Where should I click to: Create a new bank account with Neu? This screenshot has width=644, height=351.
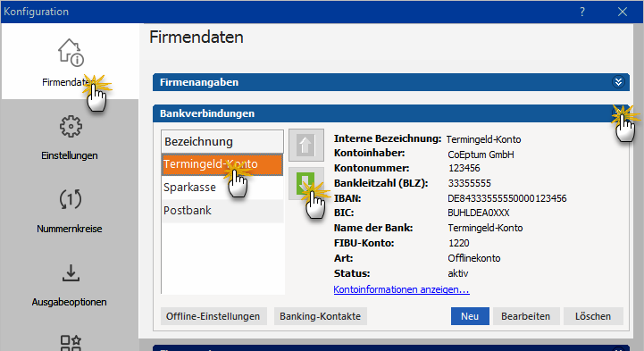470,316
